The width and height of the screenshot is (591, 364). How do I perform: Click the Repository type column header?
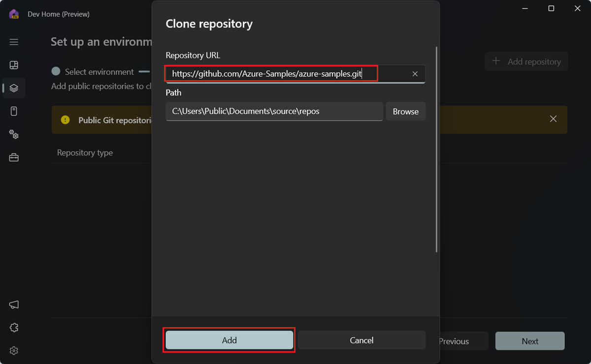pyautogui.click(x=85, y=152)
